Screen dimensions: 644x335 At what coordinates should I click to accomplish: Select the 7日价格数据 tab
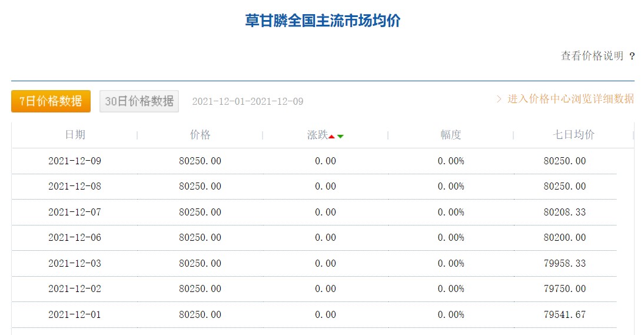pyautogui.click(x=51, y=101)
